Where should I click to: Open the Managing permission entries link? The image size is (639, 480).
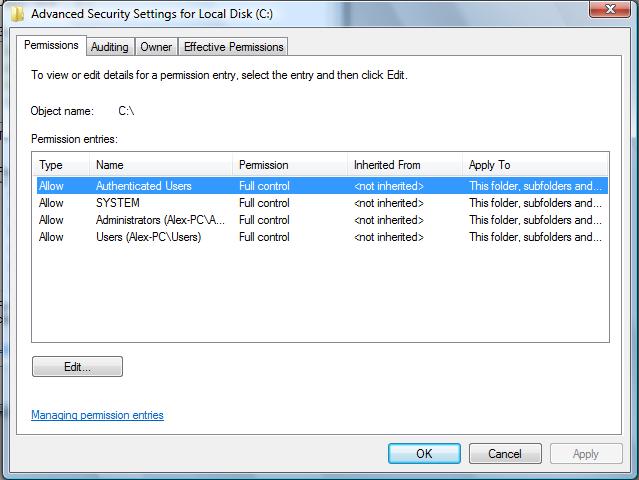pos(97,415)
